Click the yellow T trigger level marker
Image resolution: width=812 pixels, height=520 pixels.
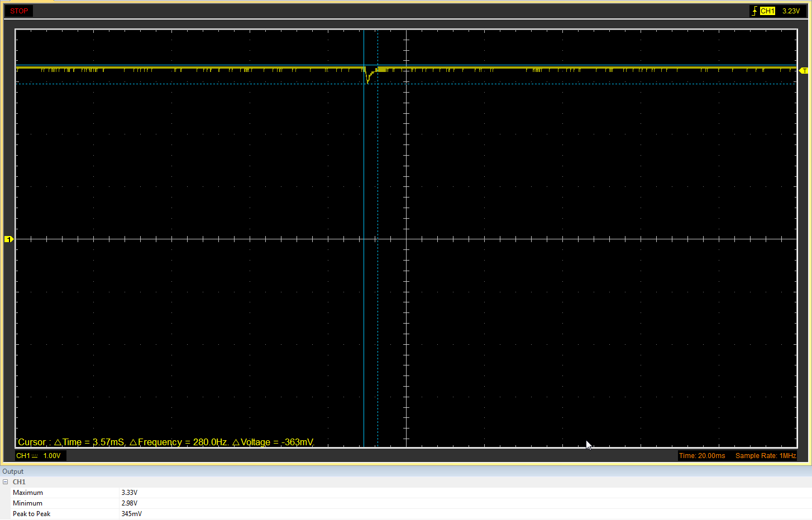coord(804,71)
